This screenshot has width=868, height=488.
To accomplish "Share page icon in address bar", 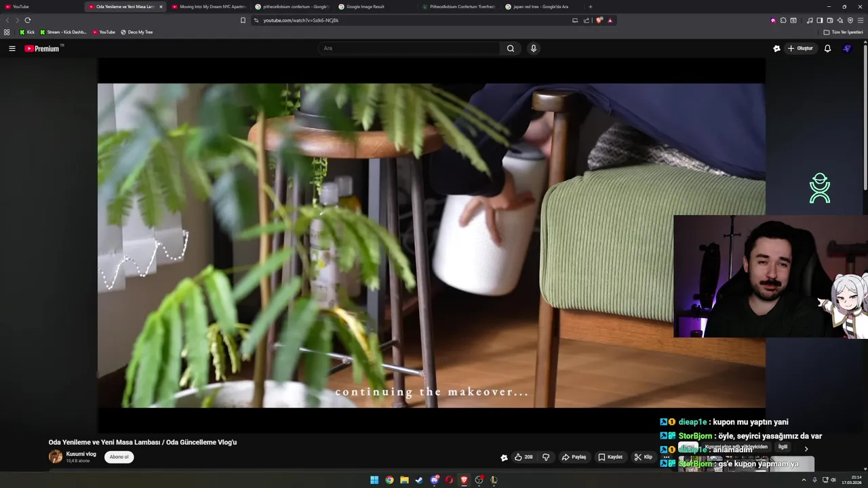I will point(587,20).
